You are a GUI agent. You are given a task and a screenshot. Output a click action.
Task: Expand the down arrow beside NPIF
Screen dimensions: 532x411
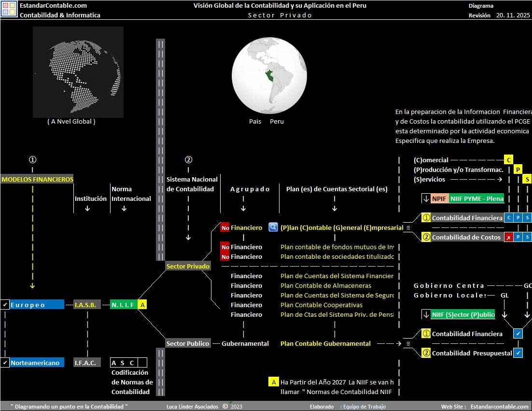[x=426, y=198]
